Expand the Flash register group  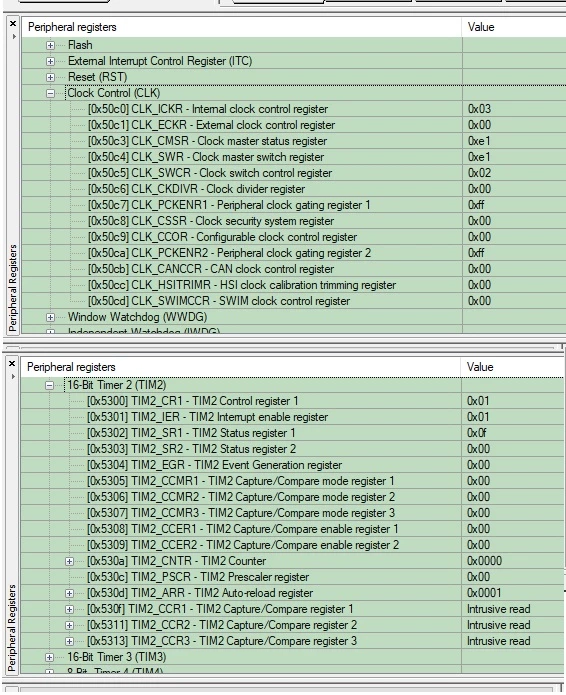(50, 45)
